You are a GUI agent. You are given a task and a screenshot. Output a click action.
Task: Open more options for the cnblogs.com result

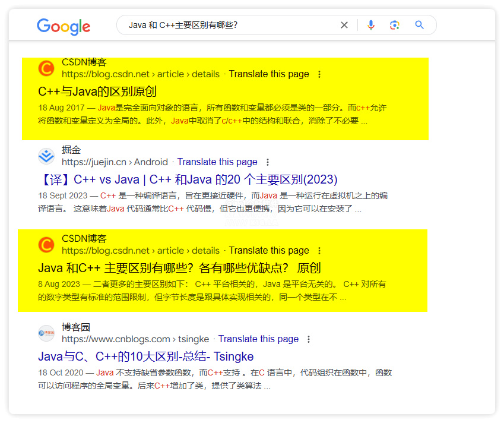(x=309, y=339)
